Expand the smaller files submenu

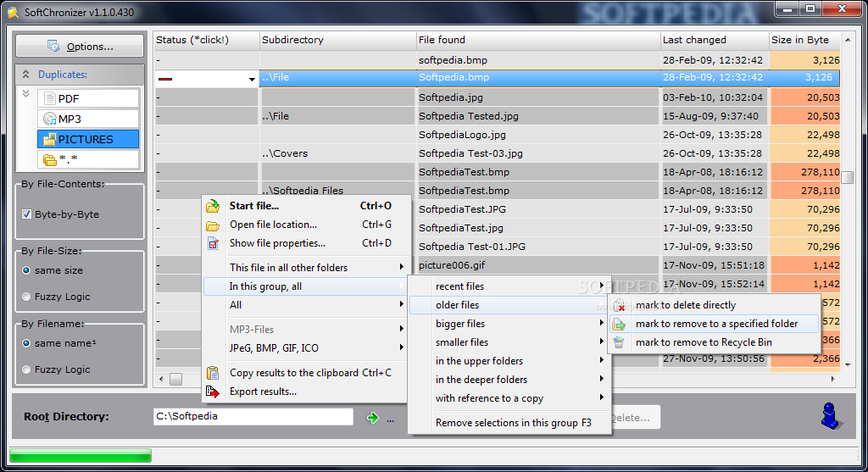(601, 342)
